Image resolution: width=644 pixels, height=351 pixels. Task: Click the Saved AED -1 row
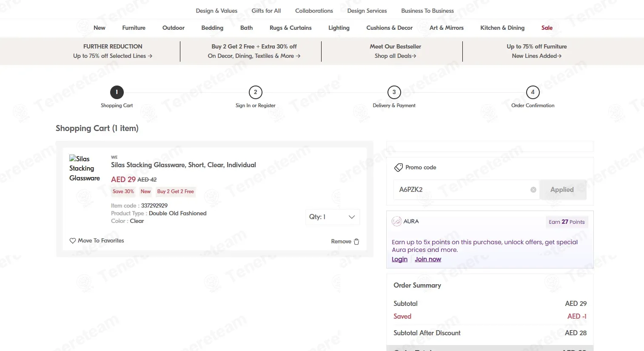[490, 317]
